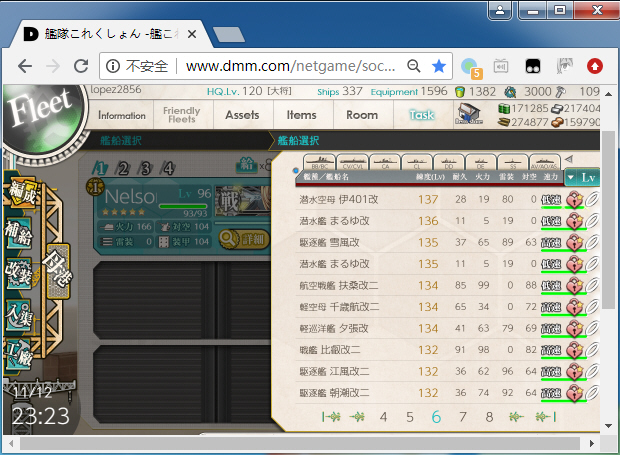620x455 pixels.
Task: Select ship 駆逐艦 朝潮改二
Action: pos(447,393)
